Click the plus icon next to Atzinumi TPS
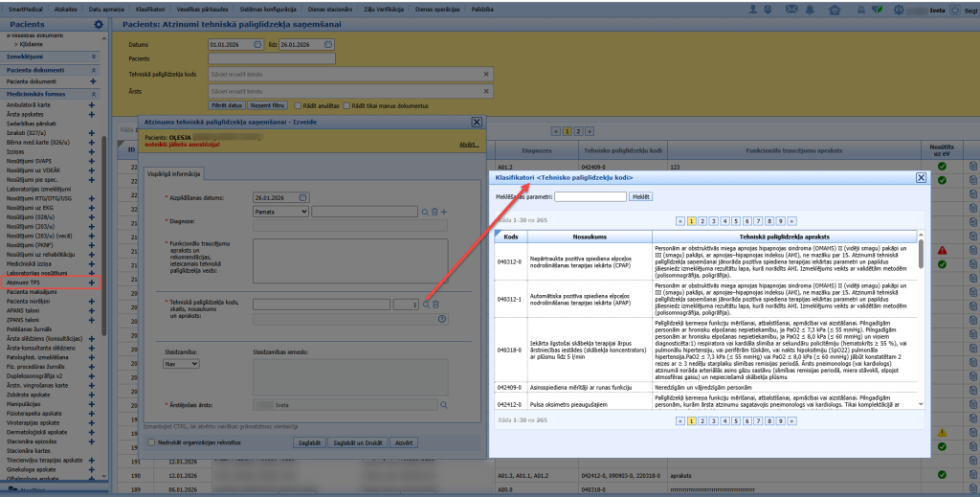This screenshot has height=497, width=980. (92, 282)
